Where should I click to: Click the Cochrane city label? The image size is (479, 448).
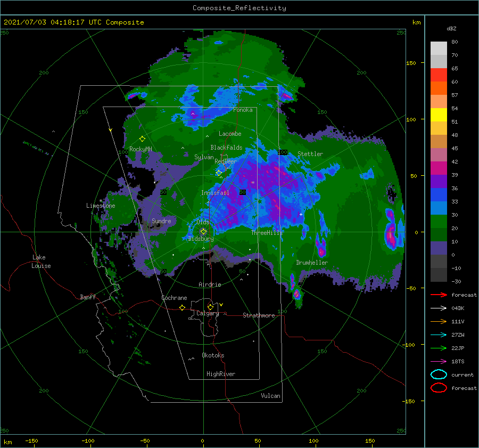174,298
